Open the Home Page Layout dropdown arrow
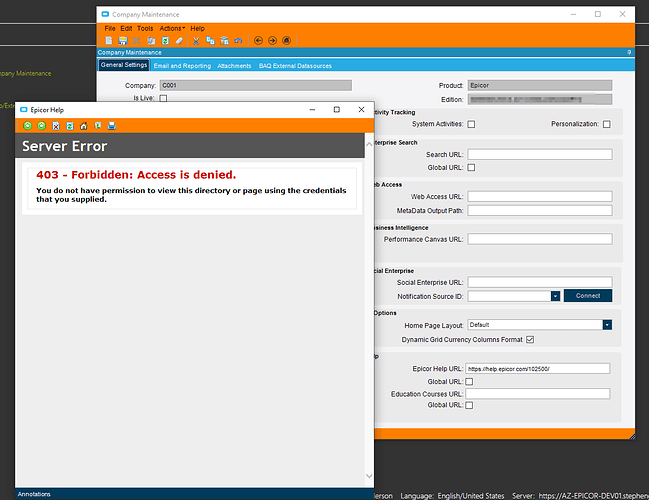The image size is (649, 500). 607,325
